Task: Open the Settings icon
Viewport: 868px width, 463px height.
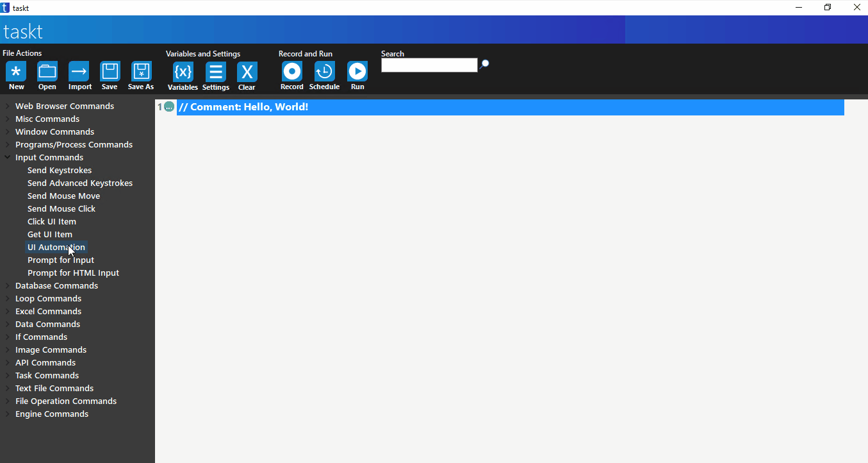Action: click(x=216, y=72)
